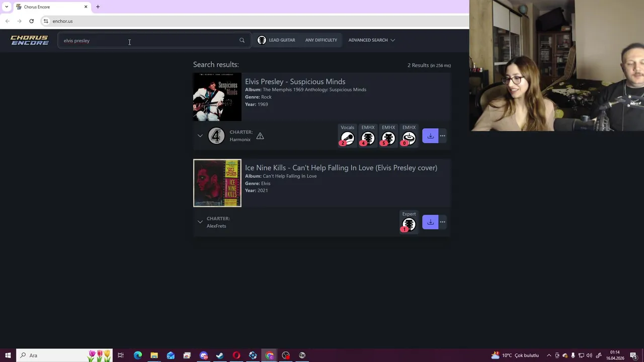The image size is (644, 362).
Task: Click the guitar icon next to Lead Guitar
Action: [x=262, y=40]
